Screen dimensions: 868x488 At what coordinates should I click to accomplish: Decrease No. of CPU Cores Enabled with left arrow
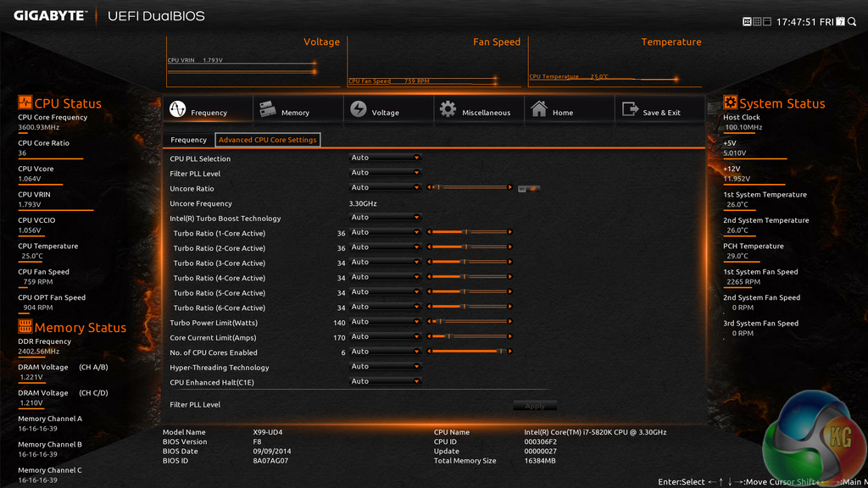point(429,352)
